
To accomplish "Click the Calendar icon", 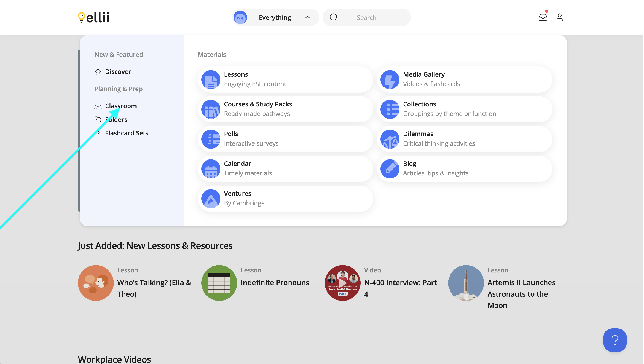I will click(211, 169).
